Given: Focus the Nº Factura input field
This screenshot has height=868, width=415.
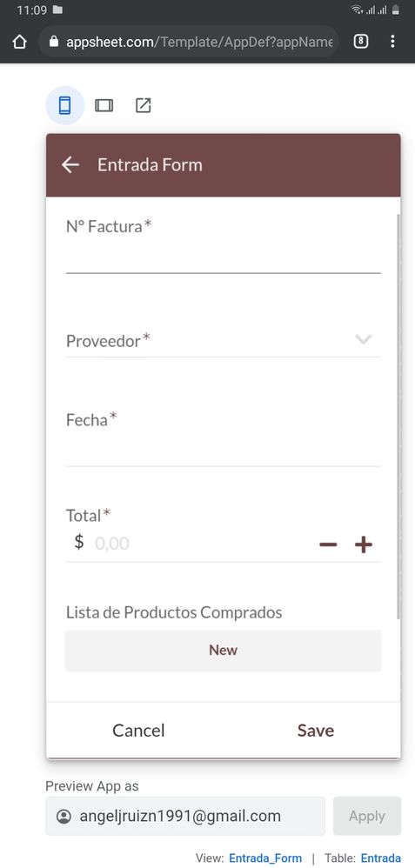Looking at the screenshot, I should pyautogui.click(x=223, y=257).
